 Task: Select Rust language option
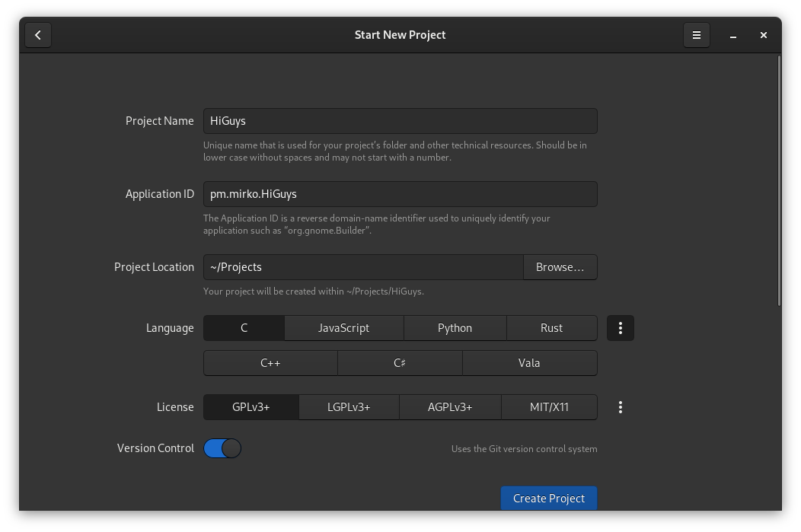coord(551,328)
